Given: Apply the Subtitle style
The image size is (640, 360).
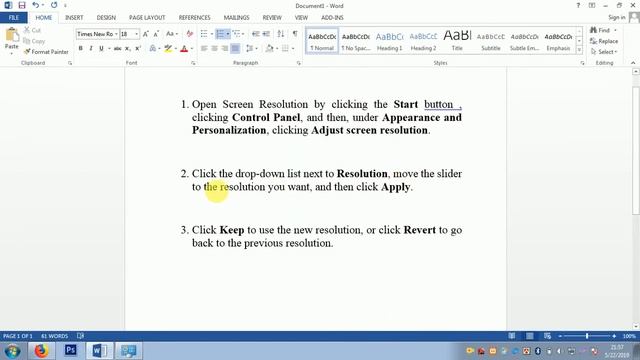Looking at the screenshot, I should click(491, 41).
